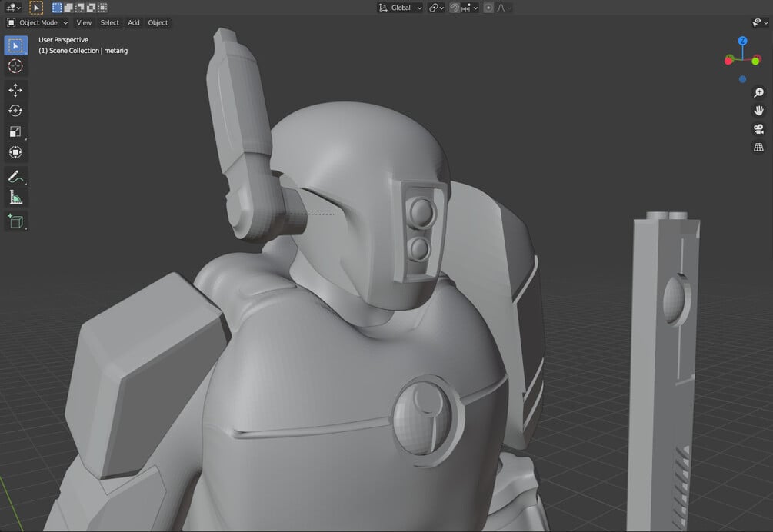Click the pan view hand icon
Screen dimensions: 773x532
[758, 111]
